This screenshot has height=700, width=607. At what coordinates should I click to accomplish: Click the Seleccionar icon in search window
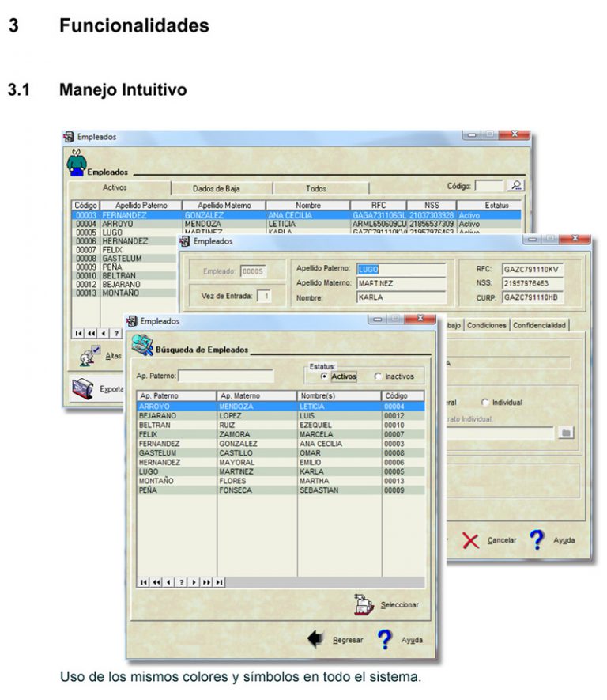click(x=363, y=604)
